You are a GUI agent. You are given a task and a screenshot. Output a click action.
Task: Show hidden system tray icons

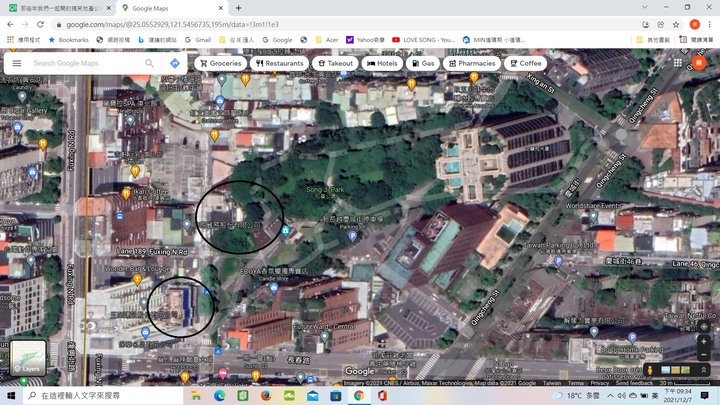(610, 395)
